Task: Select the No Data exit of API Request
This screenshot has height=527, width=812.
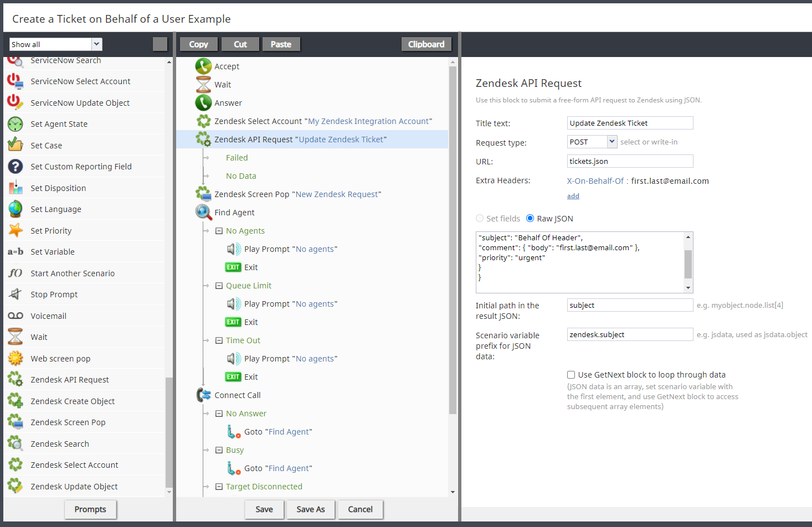Action: [241, 176]
